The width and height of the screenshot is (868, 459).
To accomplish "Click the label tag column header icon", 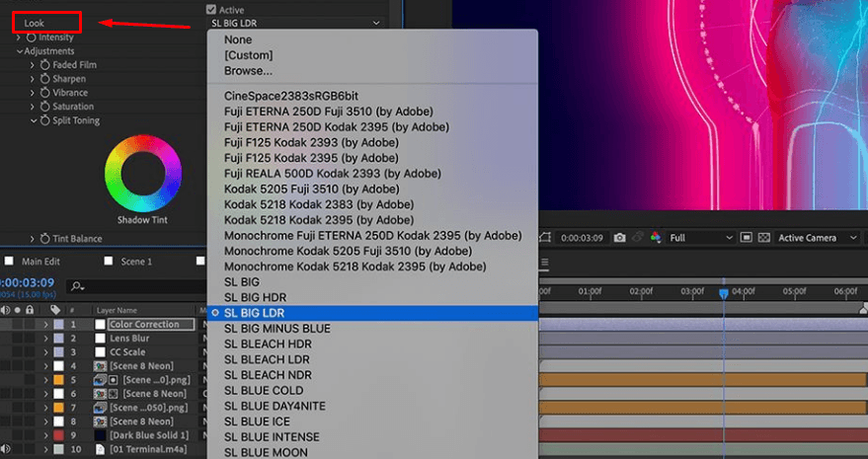I will [x=54, y=310].
